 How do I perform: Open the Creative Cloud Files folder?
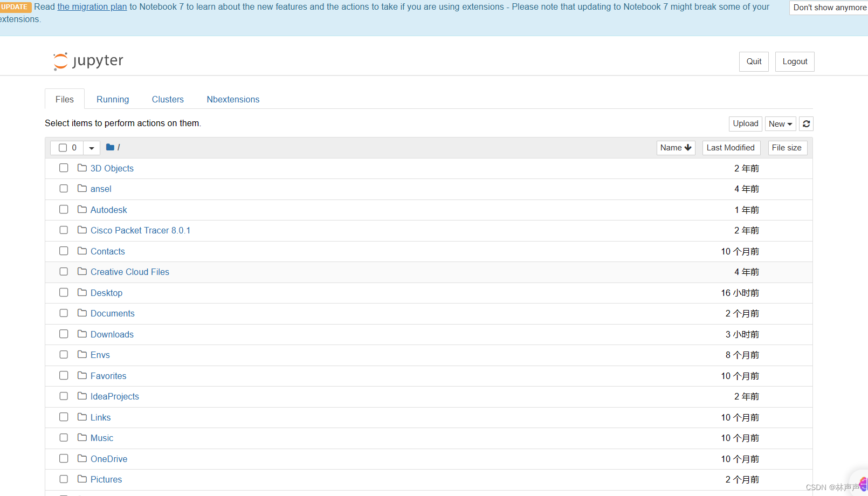[x=130, y=272]
